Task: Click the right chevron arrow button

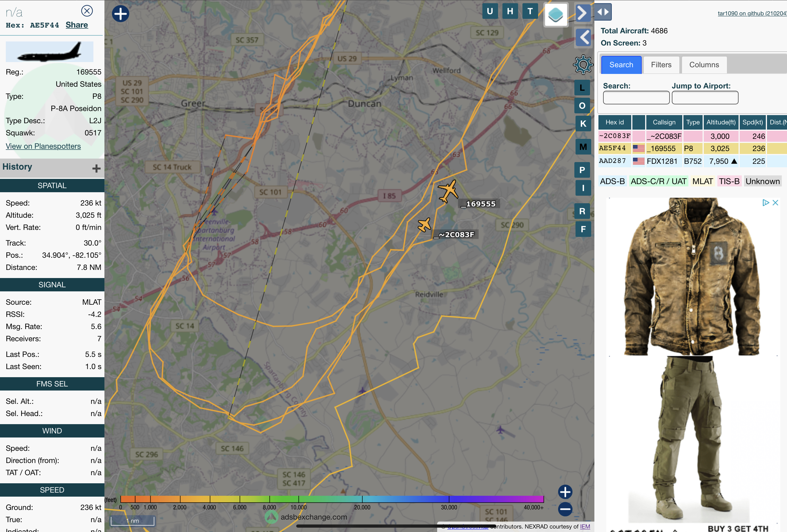Action: click(582, 13)
